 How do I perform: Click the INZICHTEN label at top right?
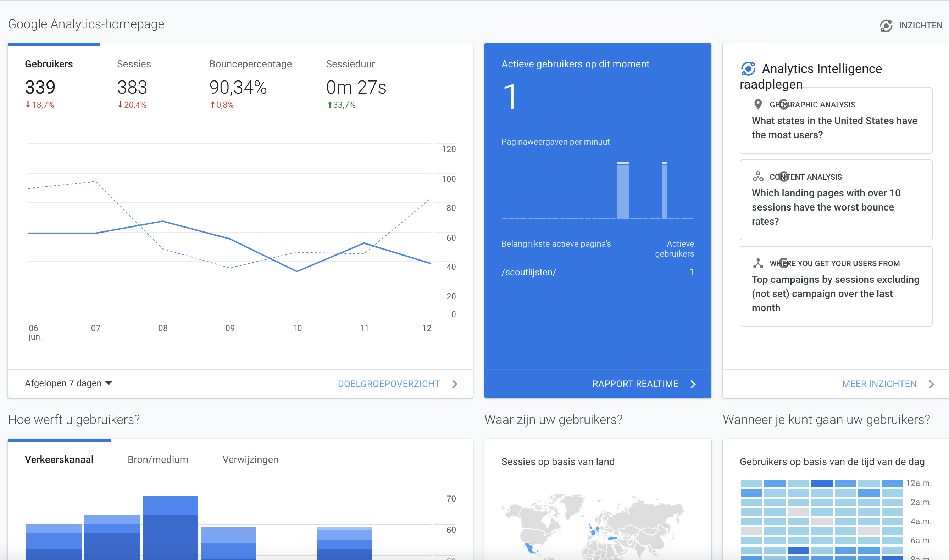920,26
